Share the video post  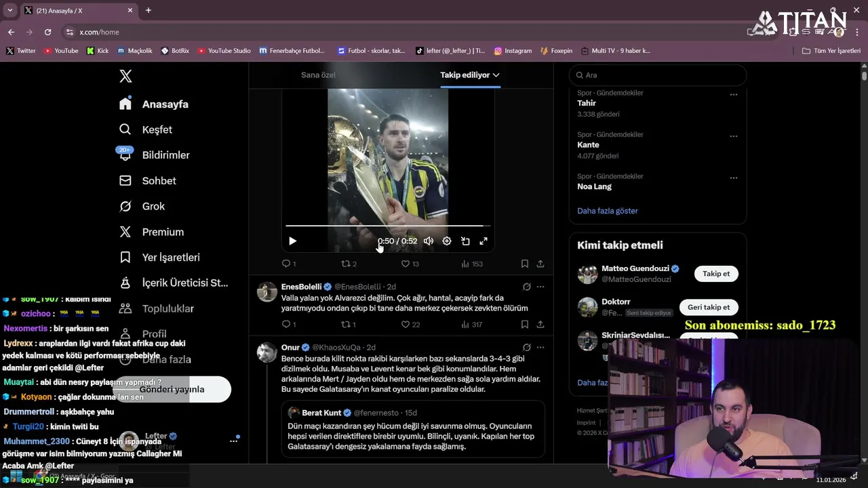tap(540, 264)
